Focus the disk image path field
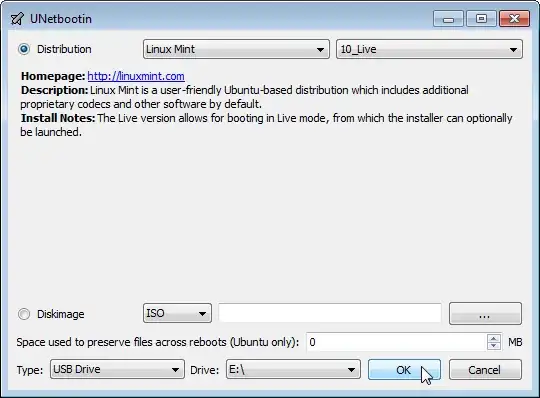Screen dimensions: 540x398 330,313
